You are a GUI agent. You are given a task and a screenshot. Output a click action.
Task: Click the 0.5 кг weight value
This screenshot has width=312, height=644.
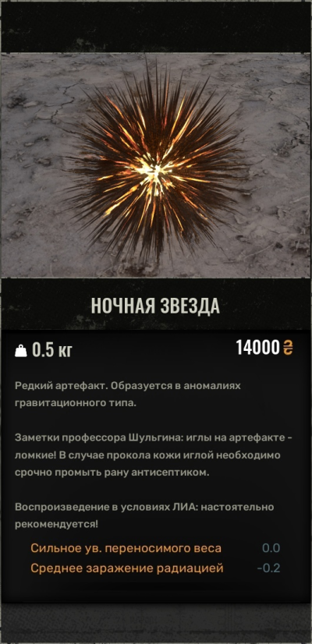[x=52, y=350]
